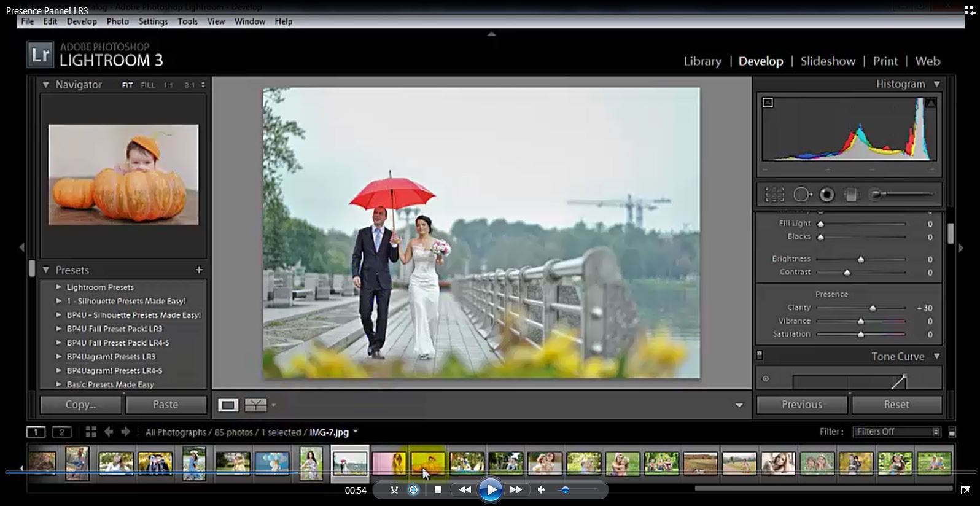Click the Copy... button
The height and width of the screenshot is (506, 980).
[80, 405]
